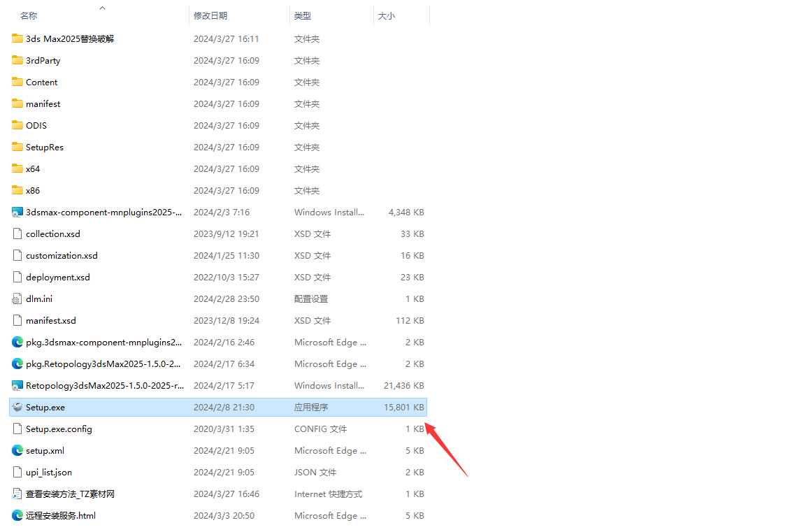
Task: Click the dlm.ini configuration file icon
Action: point(17,299)
